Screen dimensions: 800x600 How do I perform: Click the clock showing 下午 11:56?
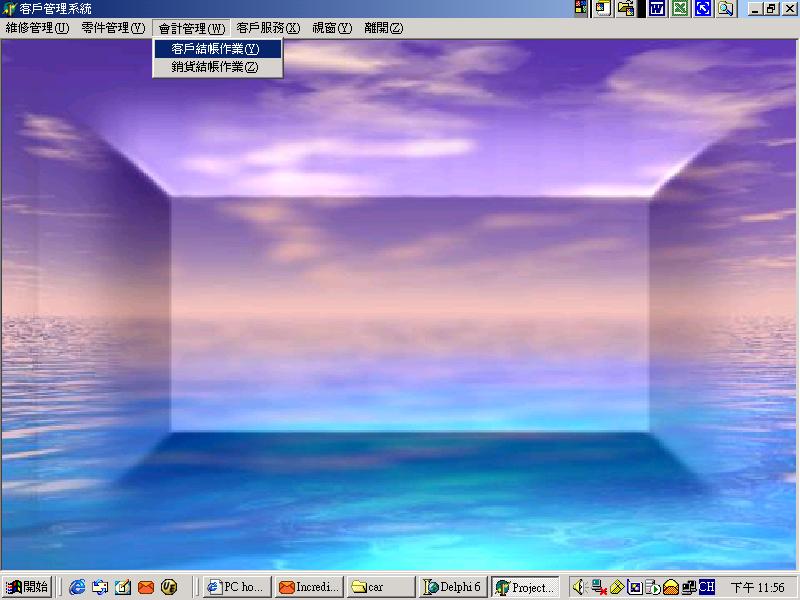tap(757, 588)
